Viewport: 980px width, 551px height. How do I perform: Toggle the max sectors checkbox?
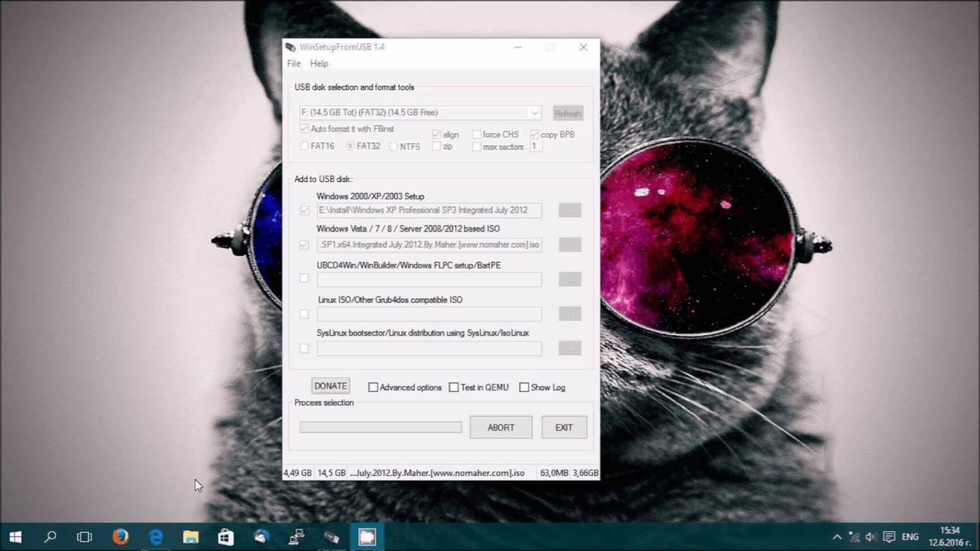pyautogui.click(x=498, y=146)
